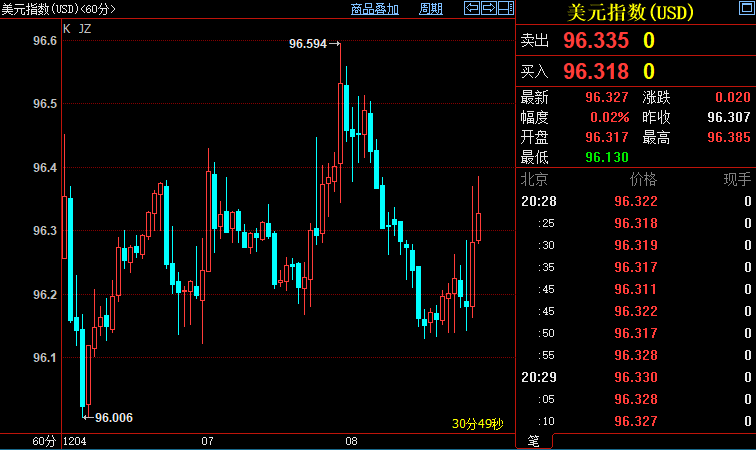Image resolution: width=756 pixels, height=450 pixels.
Task: Select the 1204 date marker on the time axis
Action: (75, 441)
